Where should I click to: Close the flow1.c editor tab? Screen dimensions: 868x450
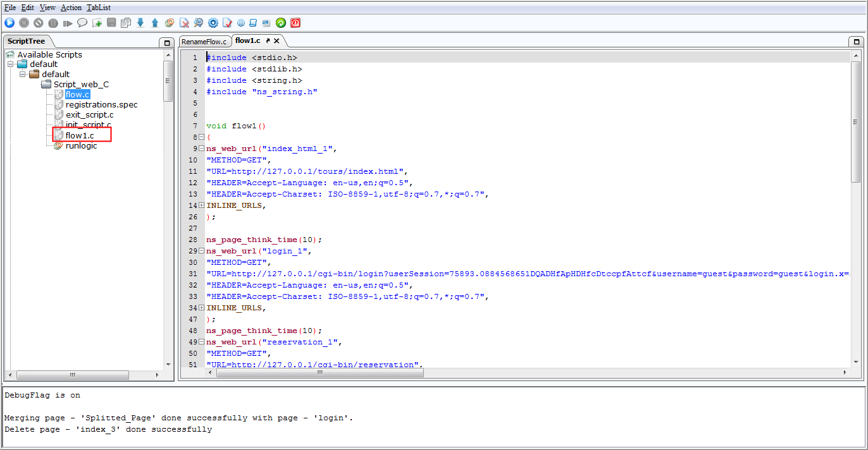(276, 40)
